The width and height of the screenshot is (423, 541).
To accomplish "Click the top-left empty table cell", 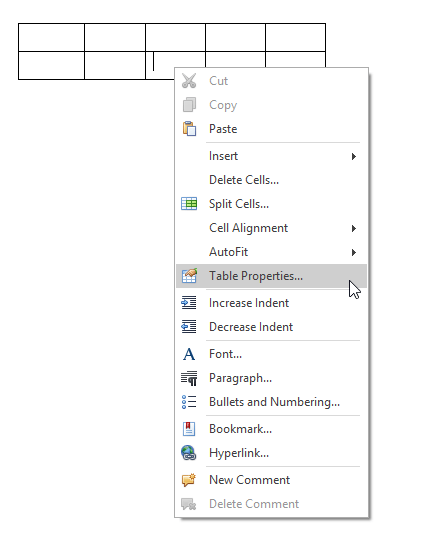I will click(51, 37).
